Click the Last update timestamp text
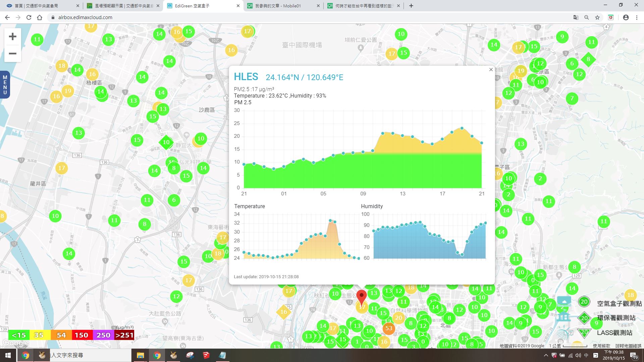Screen dimensions: 644x362 point(266,277)
